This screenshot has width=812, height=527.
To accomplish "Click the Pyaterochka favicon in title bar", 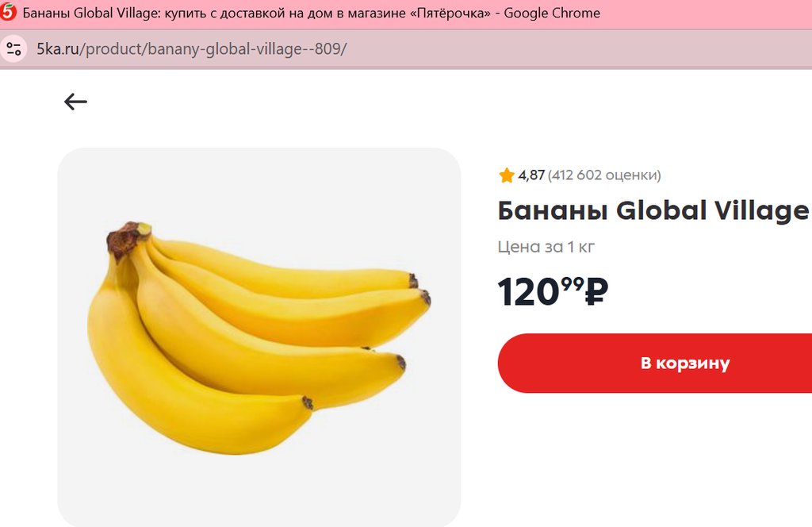I will [x=9, y=12].
